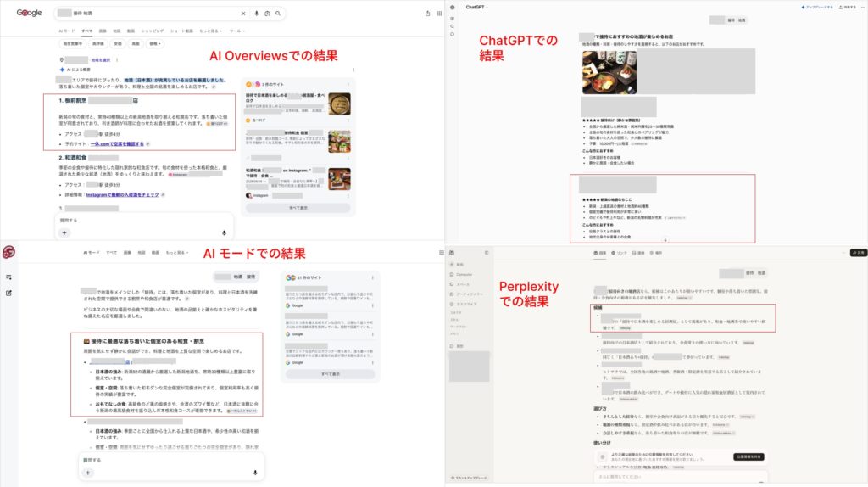The width and height of the screenshot is (868, 487).
Task: Expand the ツール dropdown in Google results
Action: coord(236,31)
